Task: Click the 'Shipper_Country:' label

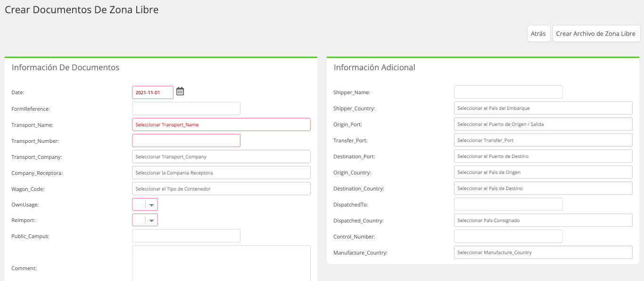Action: pos(354,108)
